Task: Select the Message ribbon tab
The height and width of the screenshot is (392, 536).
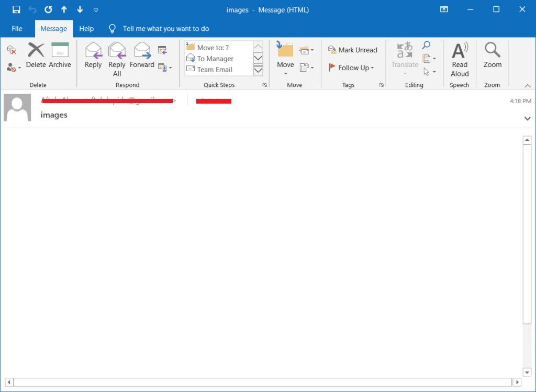Action: pyautogui.click(x=54, y=29)
